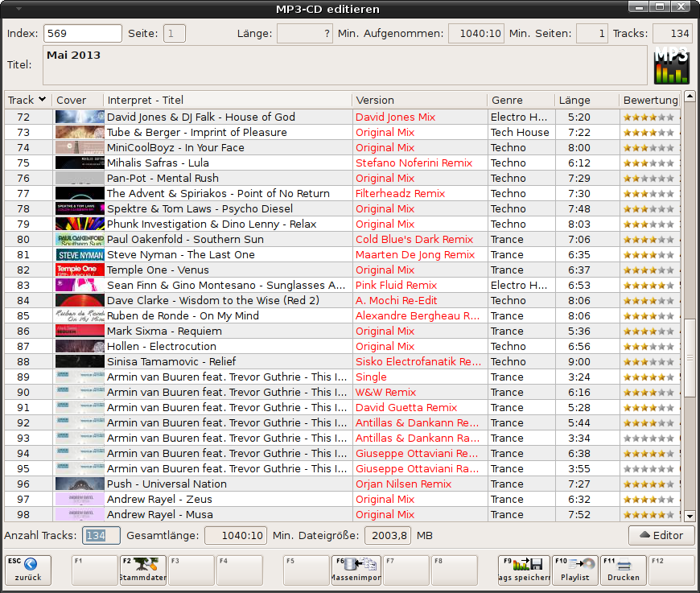Click version Cold Blue's Dark Remix

pyautogui.click(x=414, y=239)
